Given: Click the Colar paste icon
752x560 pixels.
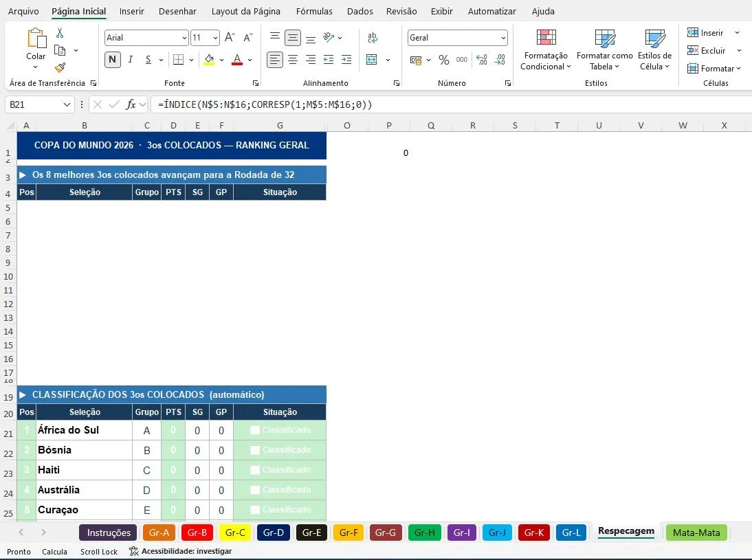Looking at the screenshot, I should point(36,38).
